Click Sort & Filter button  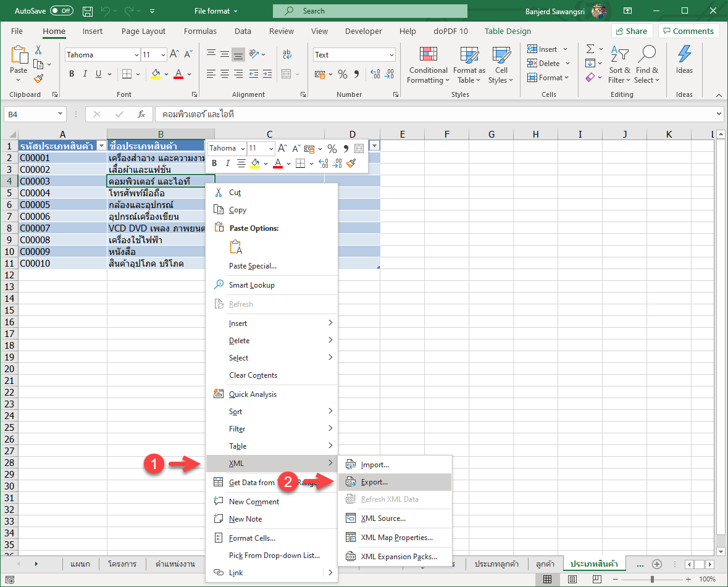point(619,65)
